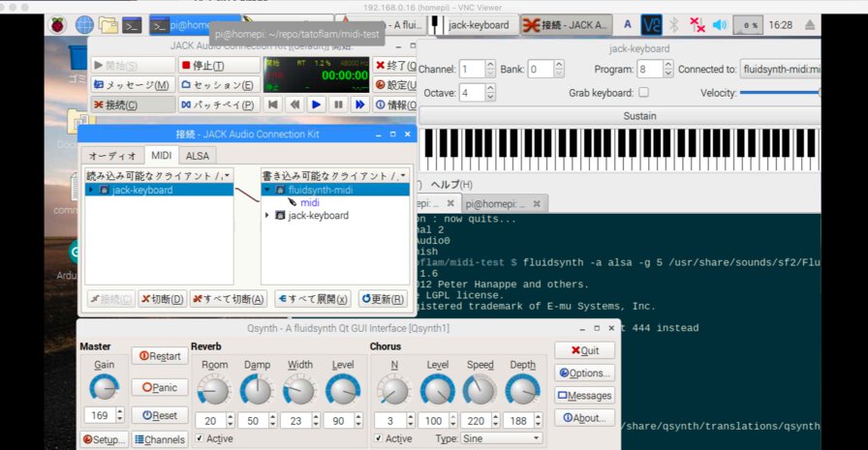
Task: Click the Reverb Damp dial
Action: click(257, 390)
